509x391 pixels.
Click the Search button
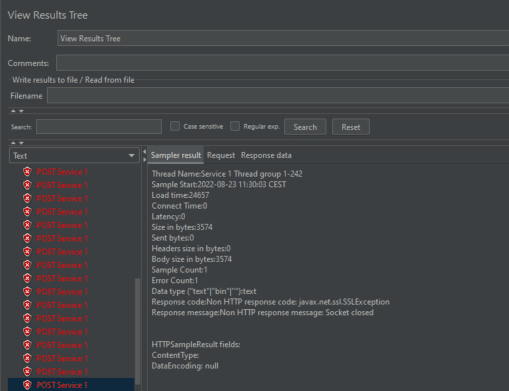click(305, 127)
